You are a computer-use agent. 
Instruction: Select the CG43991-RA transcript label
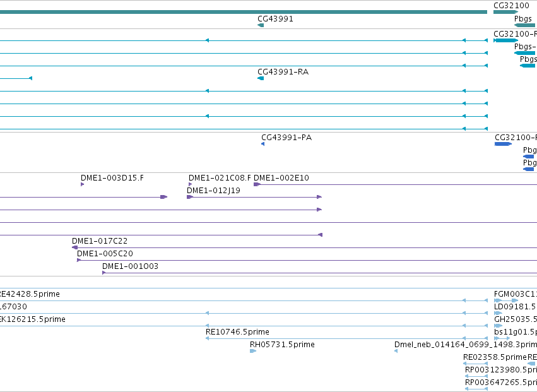(283, 72)
